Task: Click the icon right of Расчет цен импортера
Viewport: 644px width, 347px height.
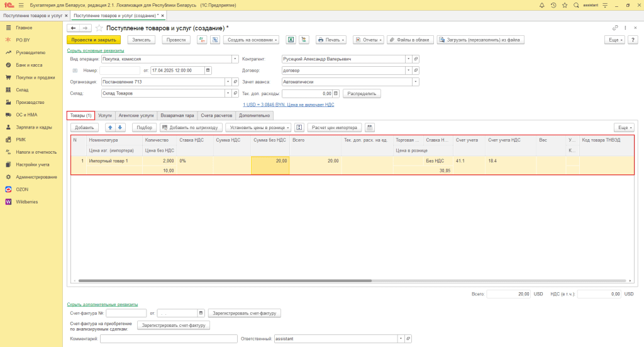Action: tap(370, 127)
